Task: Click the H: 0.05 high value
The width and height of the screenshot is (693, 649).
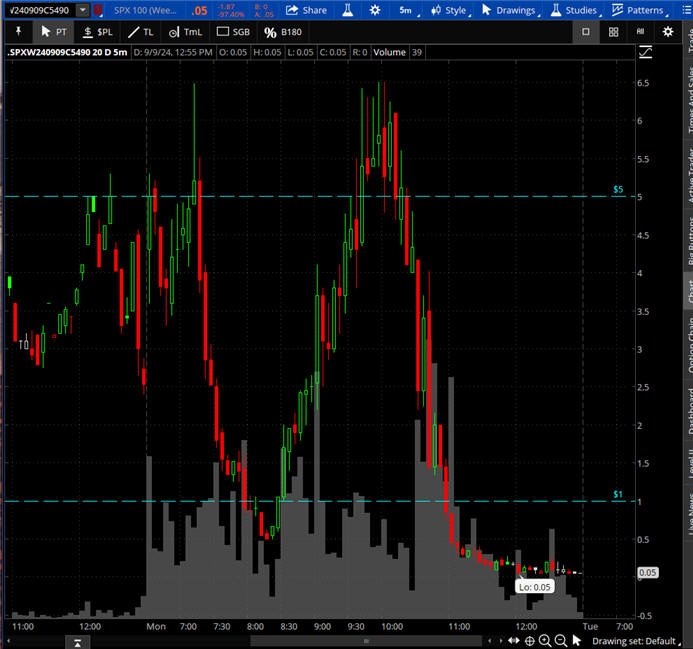Action: tap(267, 53)
